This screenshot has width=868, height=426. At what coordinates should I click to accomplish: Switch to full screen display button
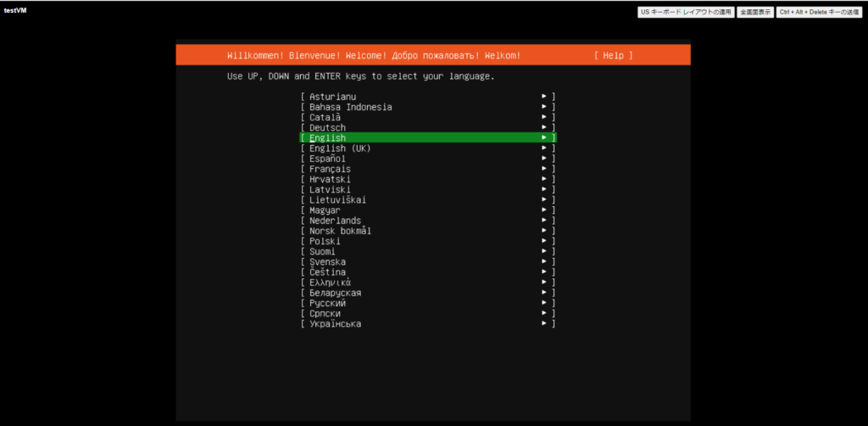point(755,12)
